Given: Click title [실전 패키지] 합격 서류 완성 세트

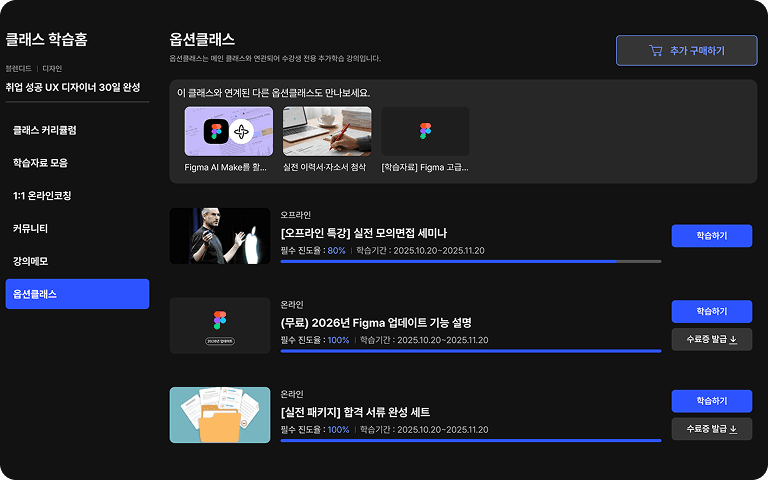Looking at the screenshot, I should [355, 412].
